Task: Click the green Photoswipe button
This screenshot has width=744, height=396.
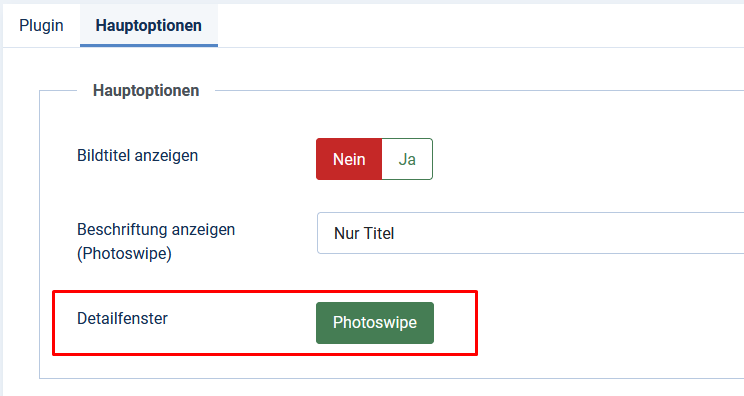Action: 375,322
